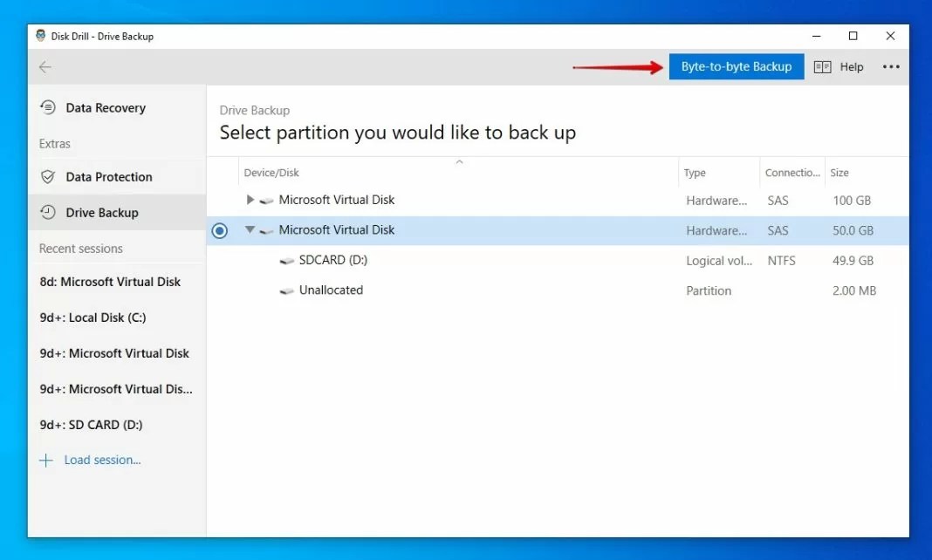Click the Data Recovery sidebar icon
Viewport: 932px width, 560px height.
click(x=48, y=107)
